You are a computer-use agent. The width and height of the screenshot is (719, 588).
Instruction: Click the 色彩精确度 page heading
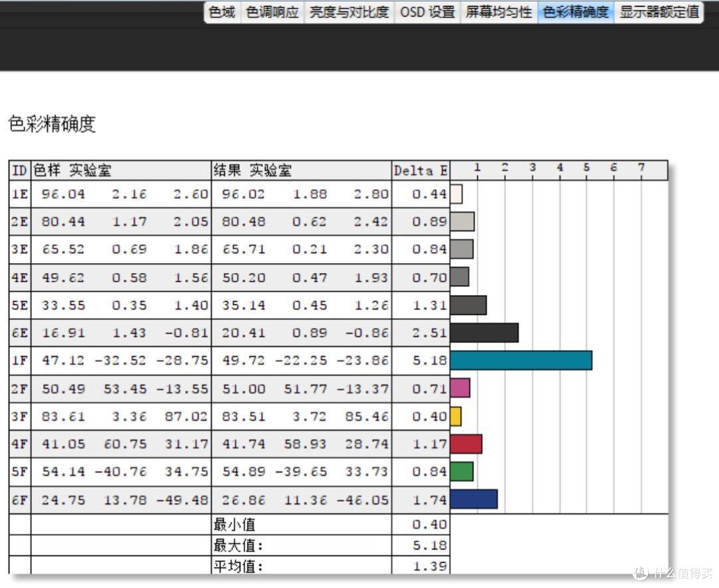tap(52, 124)
